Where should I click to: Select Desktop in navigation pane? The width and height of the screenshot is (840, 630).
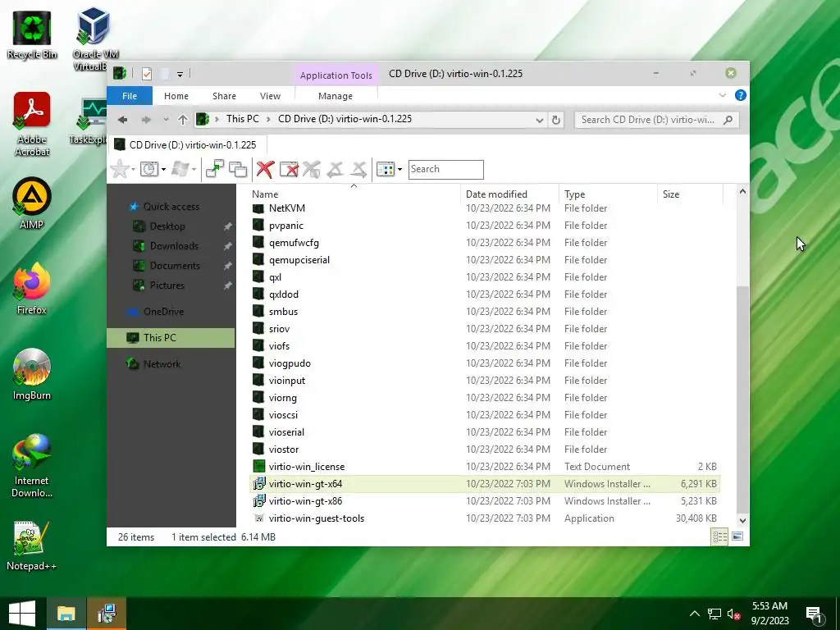167,226
